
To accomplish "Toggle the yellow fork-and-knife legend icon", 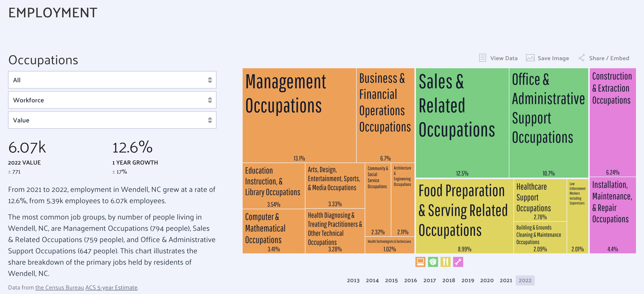I will (445, 262).
